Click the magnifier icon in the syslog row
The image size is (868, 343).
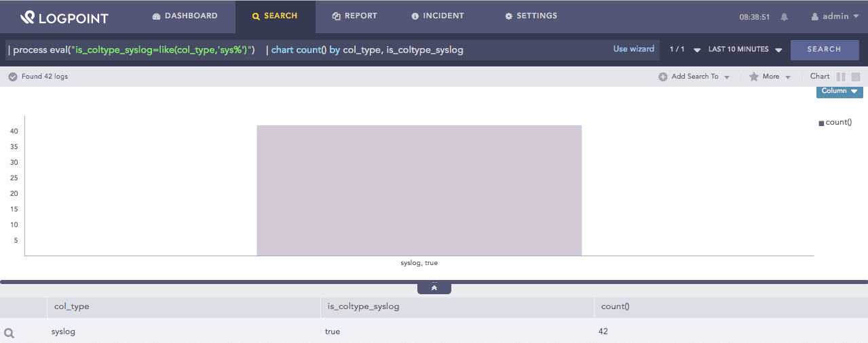point(9,333)
